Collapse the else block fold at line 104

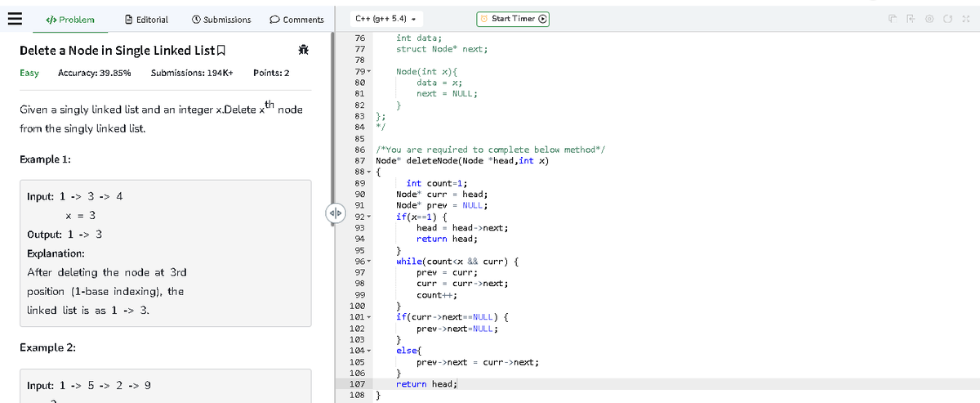pyautogui.click(x=371, y=350)
